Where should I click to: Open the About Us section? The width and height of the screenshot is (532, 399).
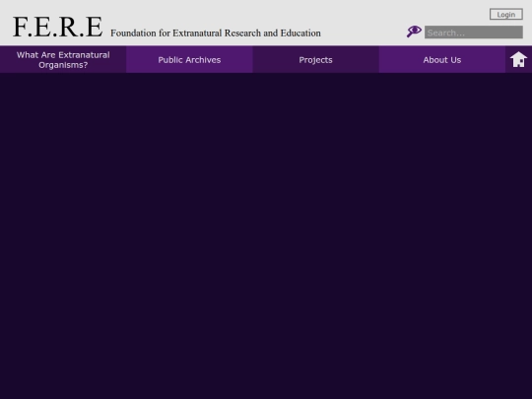coord(442,60)
